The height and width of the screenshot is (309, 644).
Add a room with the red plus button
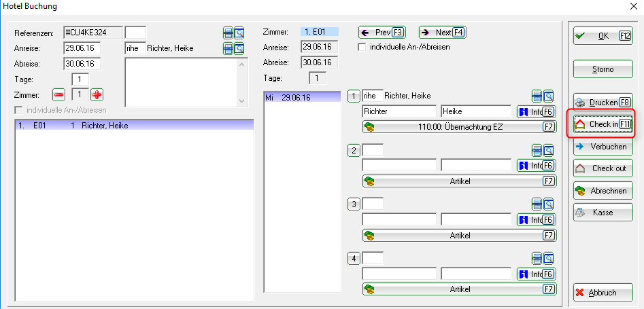[97, 95]
